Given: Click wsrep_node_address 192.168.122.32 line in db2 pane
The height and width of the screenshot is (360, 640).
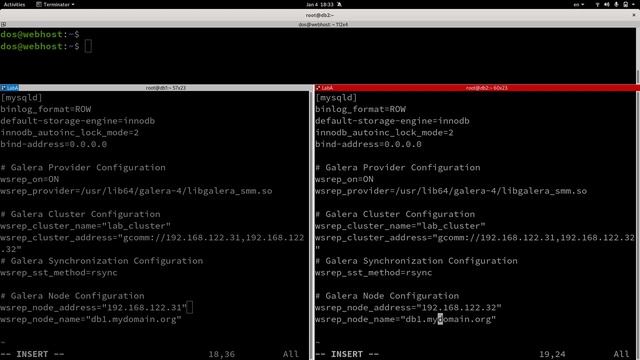Looking at the screenshot, I should (x=408, y=307).
